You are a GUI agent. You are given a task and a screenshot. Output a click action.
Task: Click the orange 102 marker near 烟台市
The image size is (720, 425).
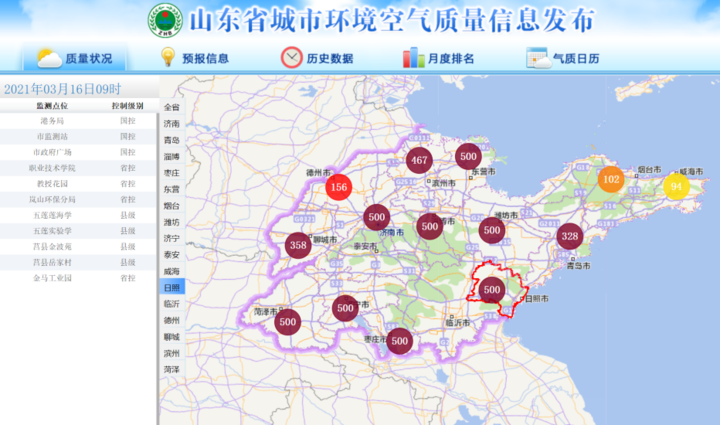point(610,179)
